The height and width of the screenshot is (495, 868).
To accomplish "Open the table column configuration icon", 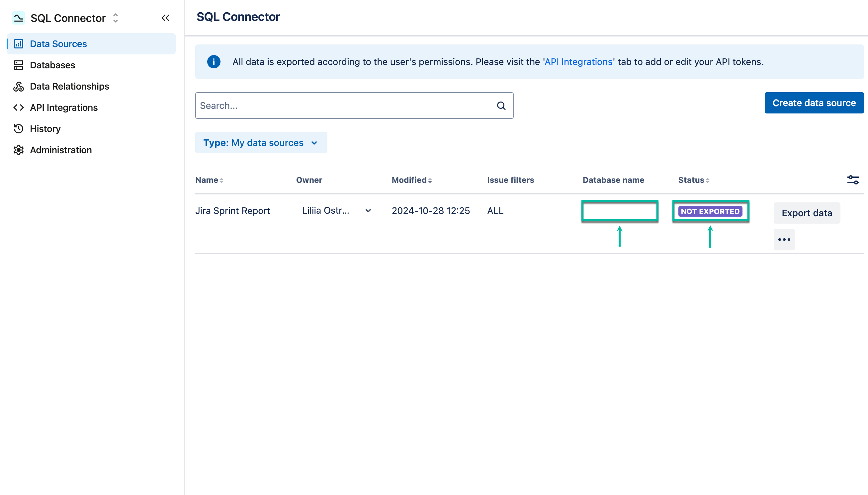I will (x=853, y=180).
